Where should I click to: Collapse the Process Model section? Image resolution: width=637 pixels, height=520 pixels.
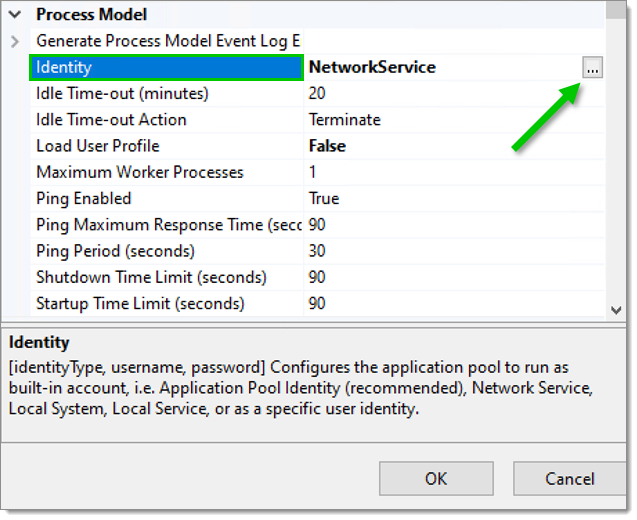click(x=15, y=15)
